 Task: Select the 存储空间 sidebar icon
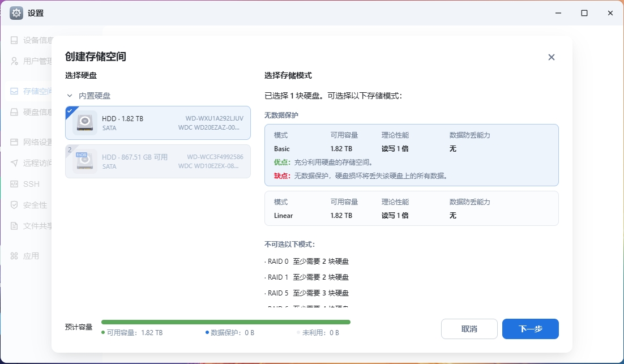(x=14, y=91)
